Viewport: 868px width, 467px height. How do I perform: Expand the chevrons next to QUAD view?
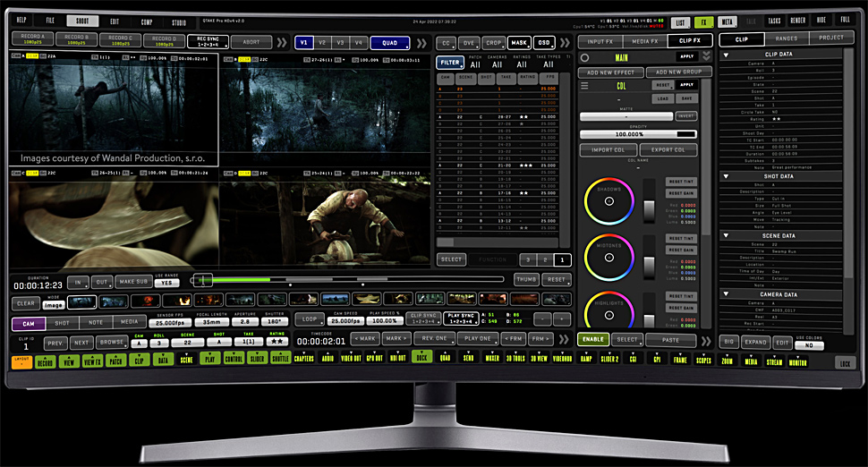pyautogui.click(x=421, y=42)
